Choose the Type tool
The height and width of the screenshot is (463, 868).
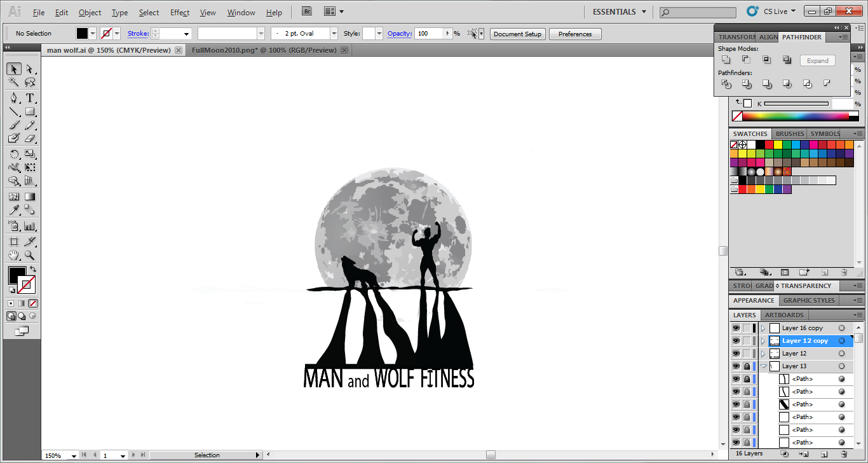click(29, 98)
